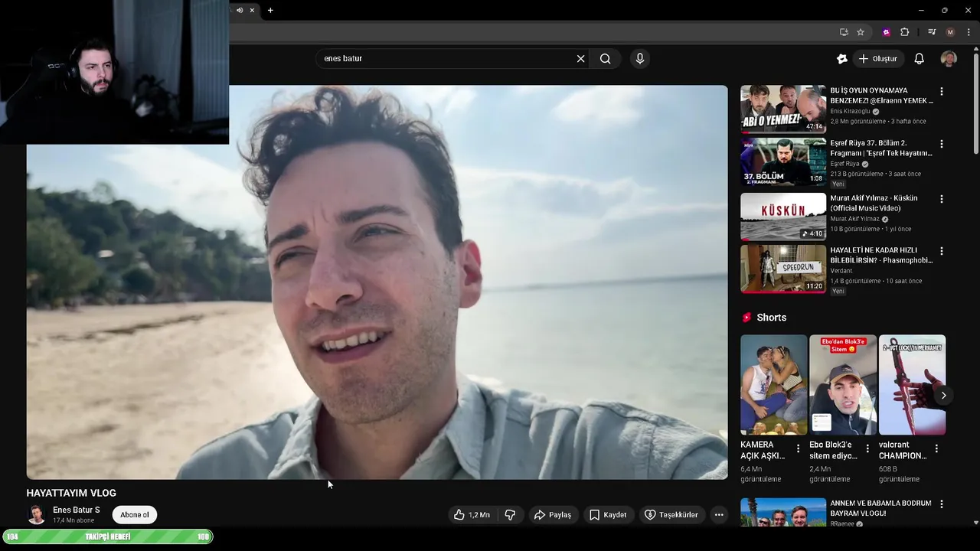Open options for 'BU İŞ OYUN OYNAMAYA' video

tap(942, 91)
